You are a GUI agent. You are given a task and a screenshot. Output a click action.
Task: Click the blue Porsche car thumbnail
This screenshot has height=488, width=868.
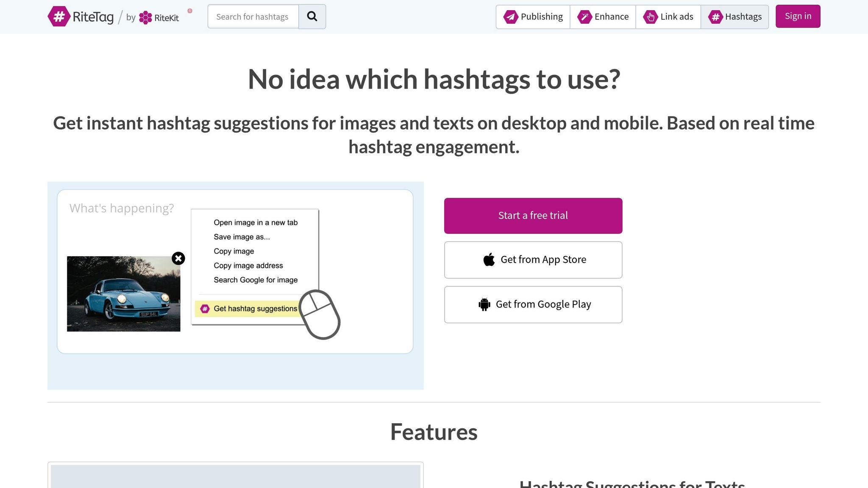pos(123,294)
